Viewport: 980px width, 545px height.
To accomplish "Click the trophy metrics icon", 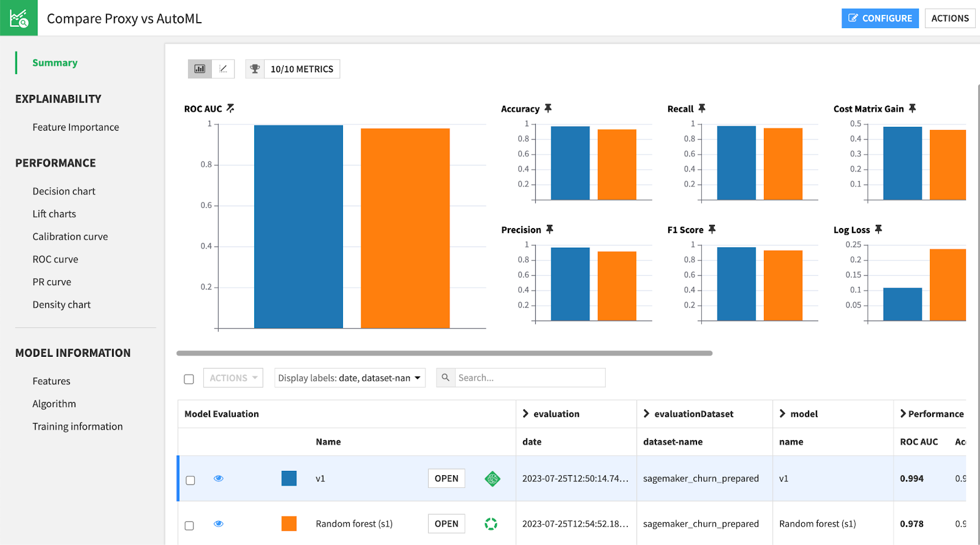I will (x=255, y=69).
